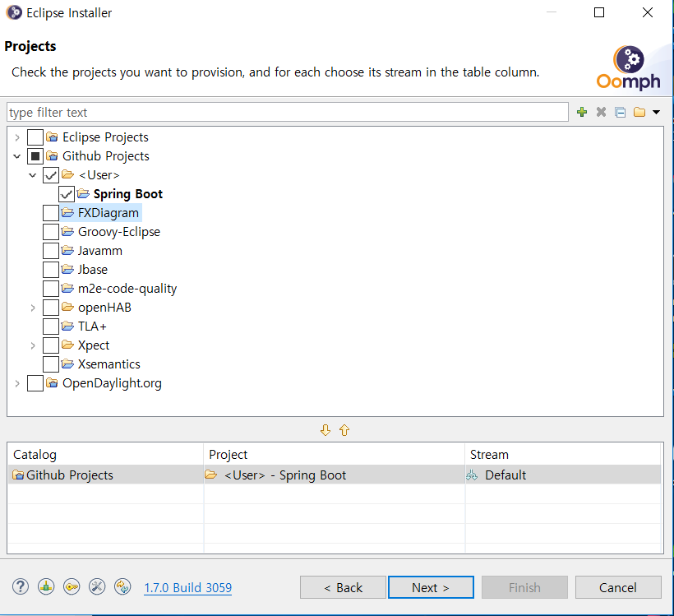This screenshot has height=616, width=674.
Task: Click the type filter text field
Action: (x=288, y=113)
